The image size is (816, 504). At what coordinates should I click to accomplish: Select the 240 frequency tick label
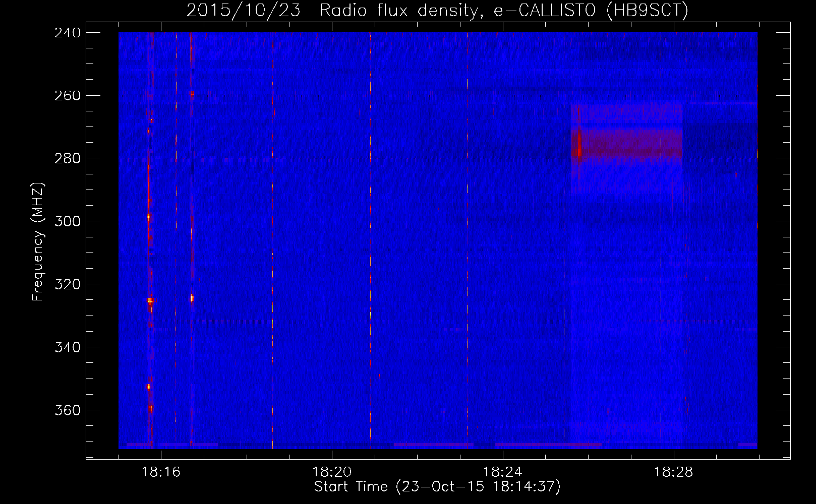tap(67, 33)
